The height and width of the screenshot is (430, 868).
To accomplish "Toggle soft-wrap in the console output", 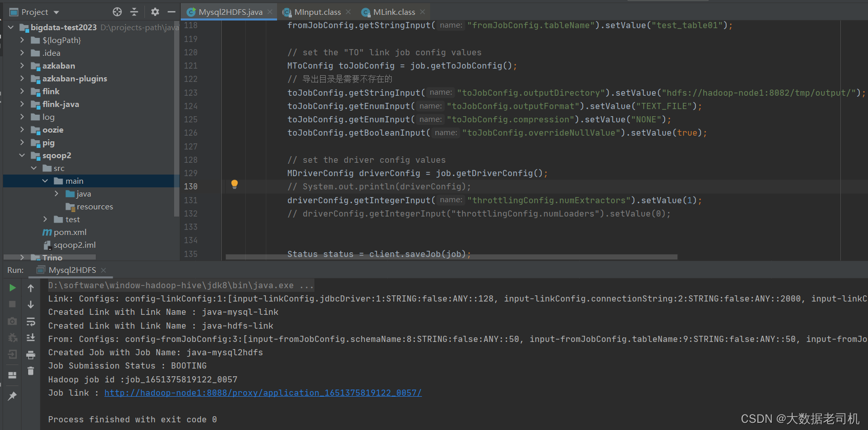I will (31, 321).
